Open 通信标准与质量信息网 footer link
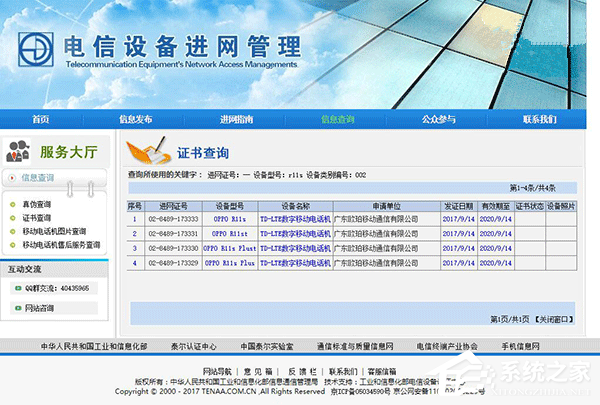The image size is (600, 405). coord(355,346)
